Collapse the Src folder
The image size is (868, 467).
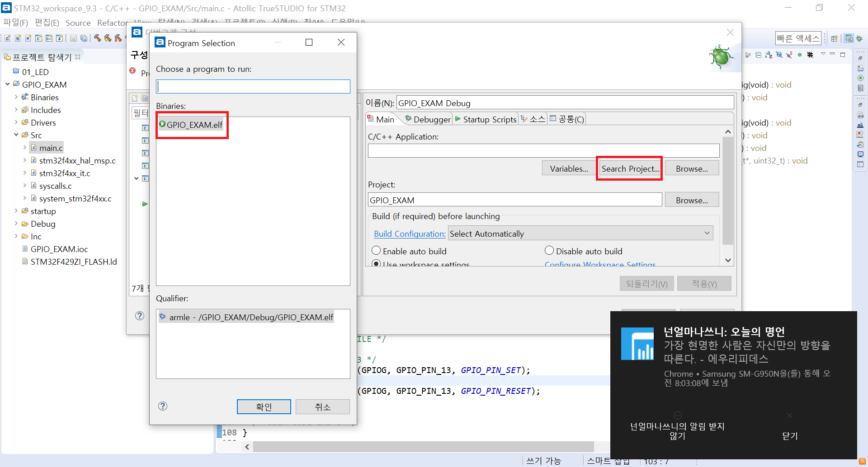16,135
